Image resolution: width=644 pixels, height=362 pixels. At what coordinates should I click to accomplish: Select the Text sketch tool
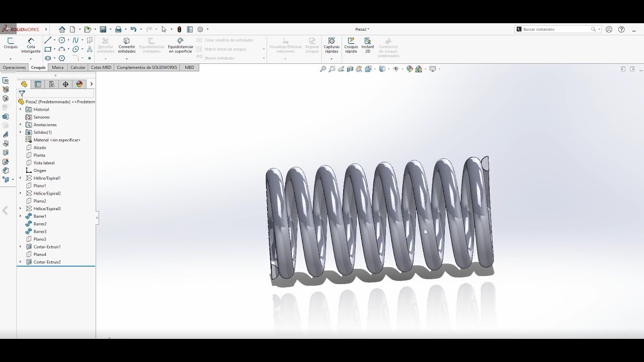(90, 49)
